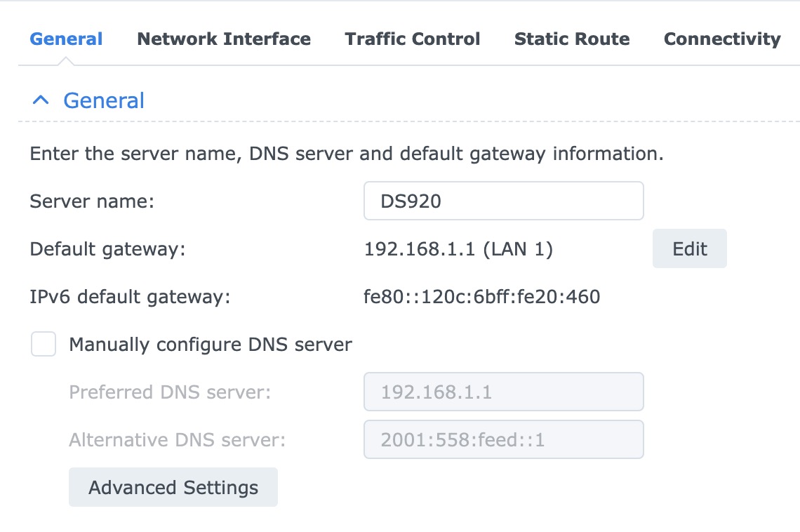Screen dimensions: 800x532
Task: Go to the Static Route tab
Action: click(572, 39)
